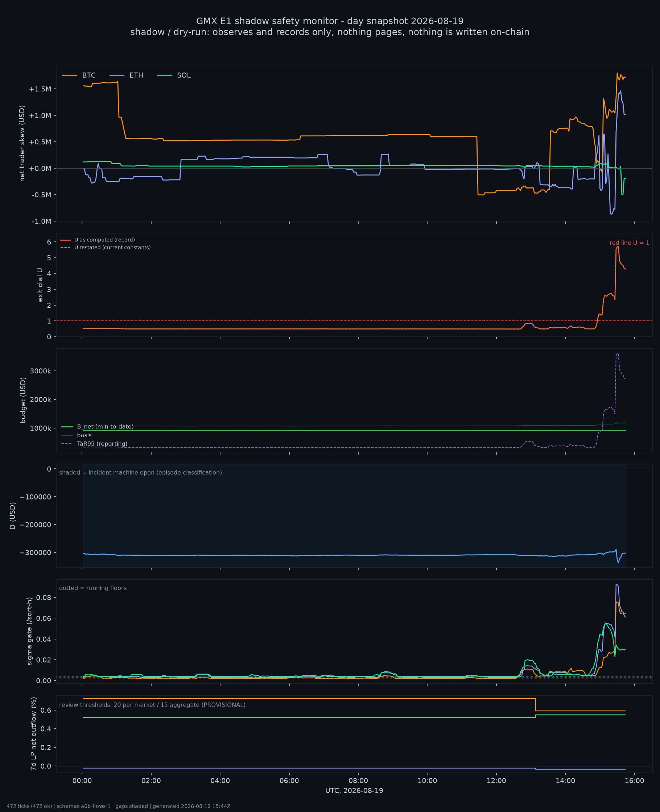Click the note "dotted = running floors"
The image size is (660, 812).
pos(93,588)
